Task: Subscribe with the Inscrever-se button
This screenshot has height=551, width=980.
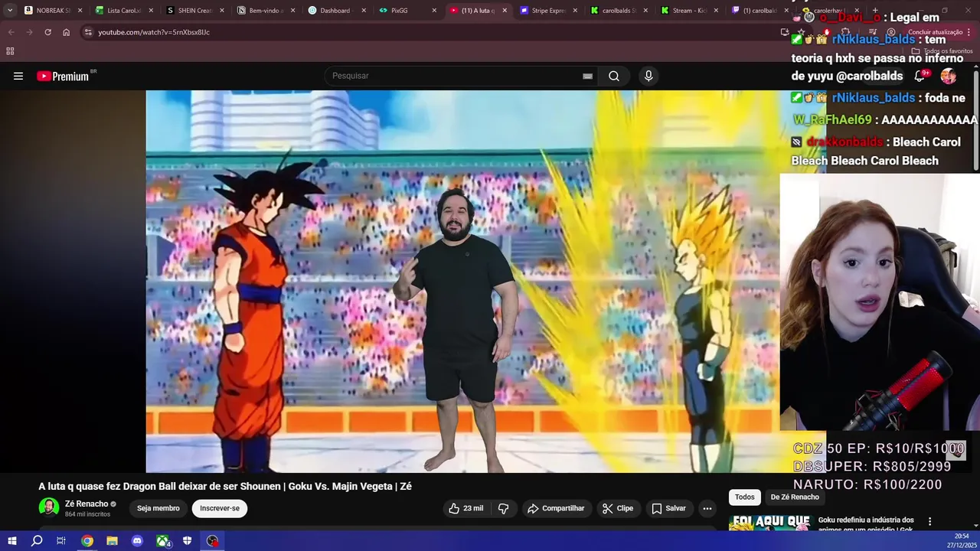Action: coord(220,508)
